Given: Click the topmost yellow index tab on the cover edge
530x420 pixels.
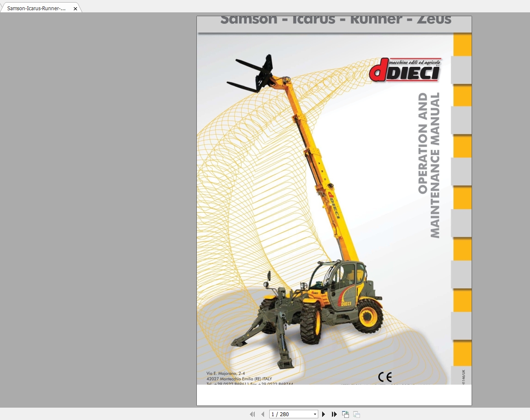Looking at the screenshot, I should coord(462,44).
